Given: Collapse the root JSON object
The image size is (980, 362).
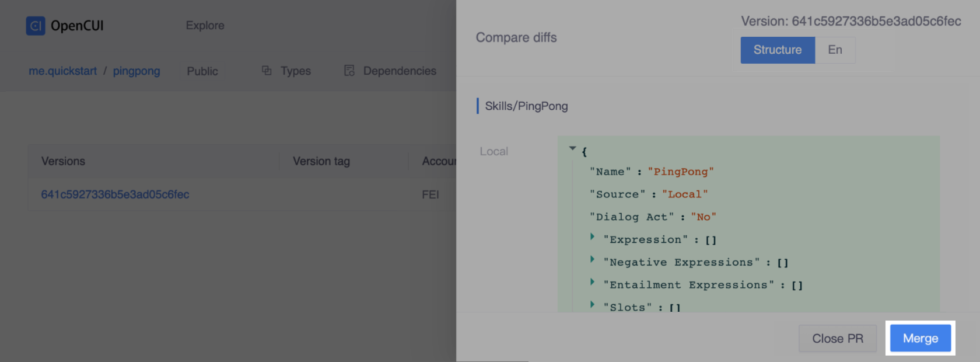Looking at the screenshot, I should click(x=572, y=148).
